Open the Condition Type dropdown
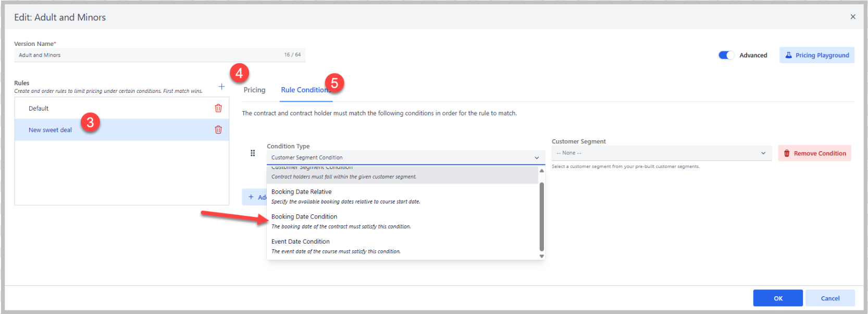 point(405,158)
